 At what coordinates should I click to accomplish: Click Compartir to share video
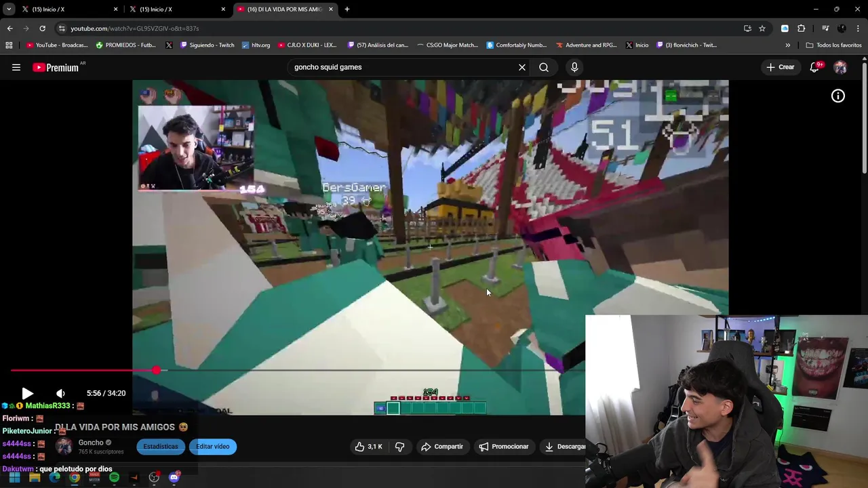click(442, 447)
